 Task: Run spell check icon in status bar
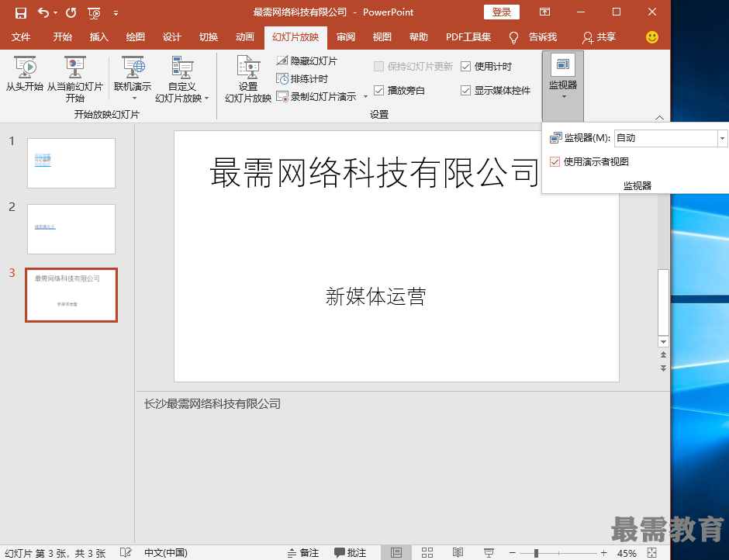[x=125, y=553]
